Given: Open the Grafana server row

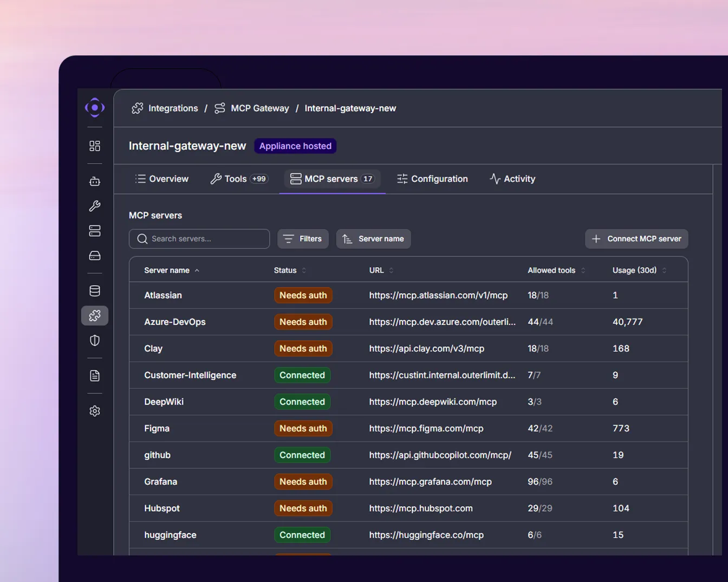Looking at the screenshot, I should 408,482.
